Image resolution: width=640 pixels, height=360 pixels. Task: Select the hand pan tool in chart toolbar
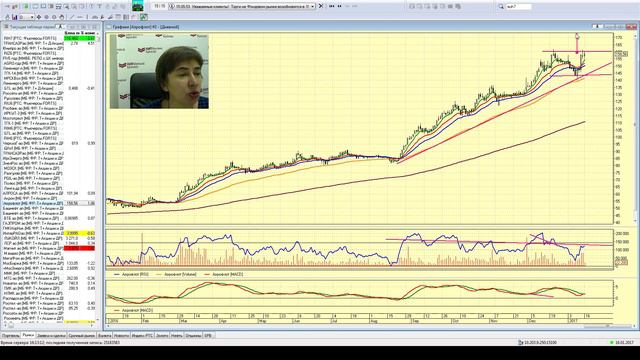coord(61,17)
